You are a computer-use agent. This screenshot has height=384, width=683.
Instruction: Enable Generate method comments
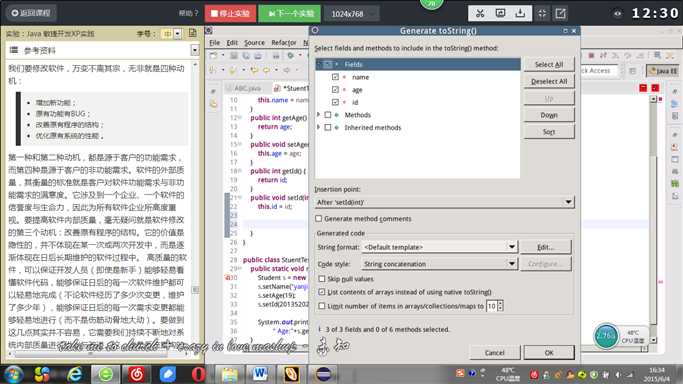(319, 219)
